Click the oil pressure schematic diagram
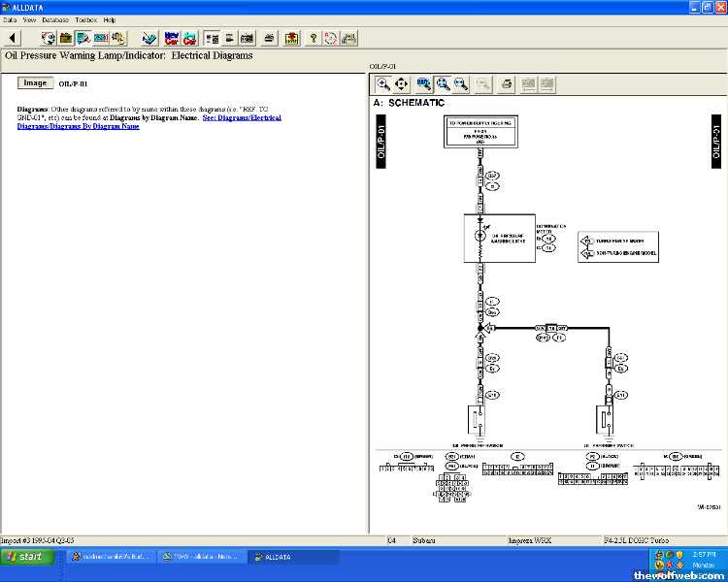Screen dimensions: 728x582 pos(544,310)
